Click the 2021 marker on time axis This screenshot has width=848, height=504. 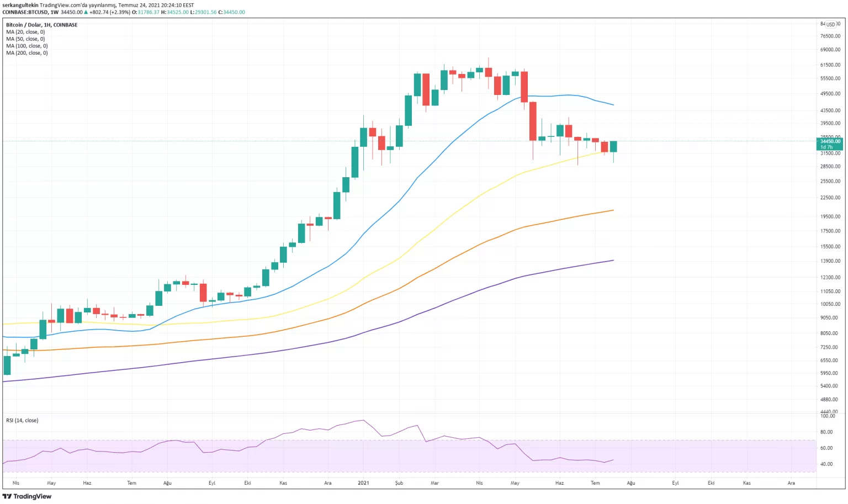363,483
